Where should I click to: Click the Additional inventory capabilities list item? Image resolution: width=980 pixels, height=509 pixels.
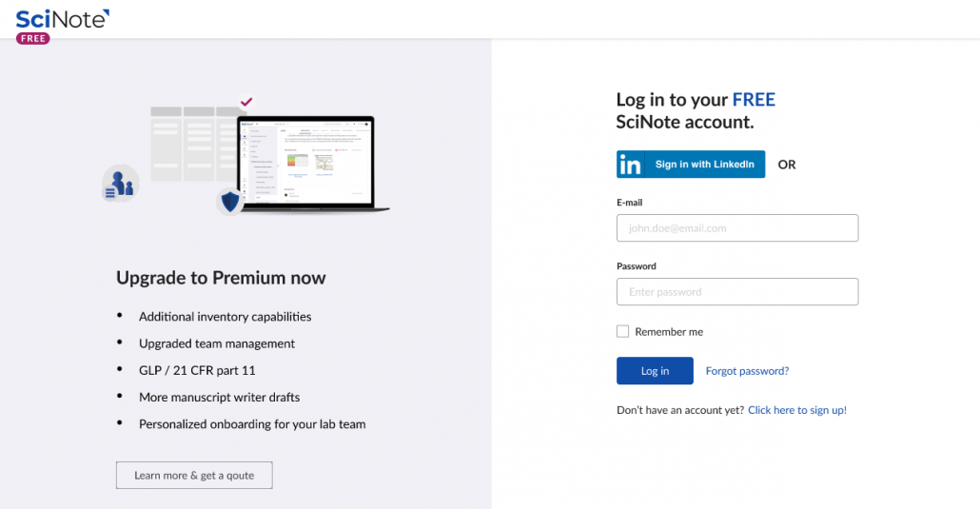tap(225, 317)
